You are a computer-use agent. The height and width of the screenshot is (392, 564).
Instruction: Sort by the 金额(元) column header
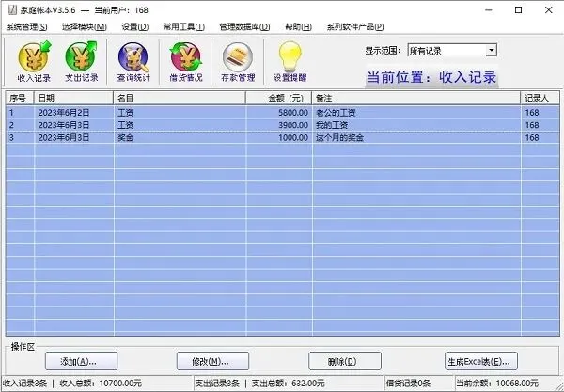pyautogui.click(x=279, y=98)
